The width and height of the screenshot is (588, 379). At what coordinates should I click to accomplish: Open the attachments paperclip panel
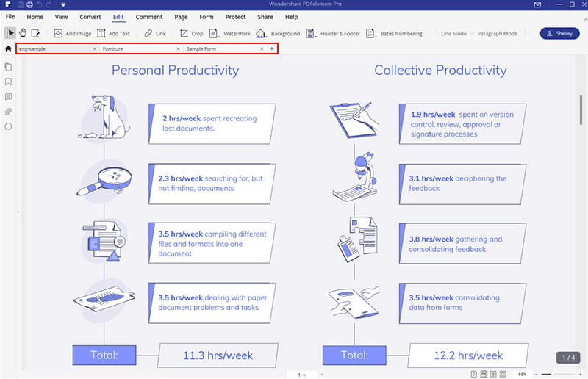pos(8,112)
